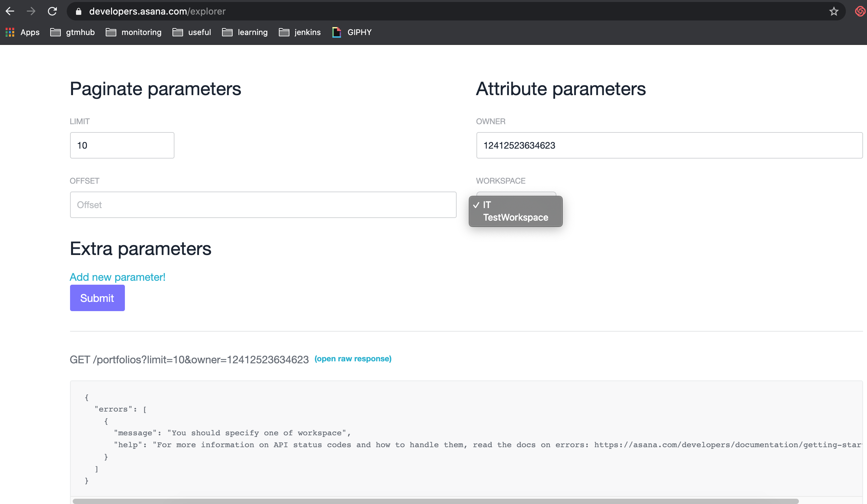This screenshot has width=867, height=504.
Task: Bookmark page with the star icon
Action: (x=834, y=11)
